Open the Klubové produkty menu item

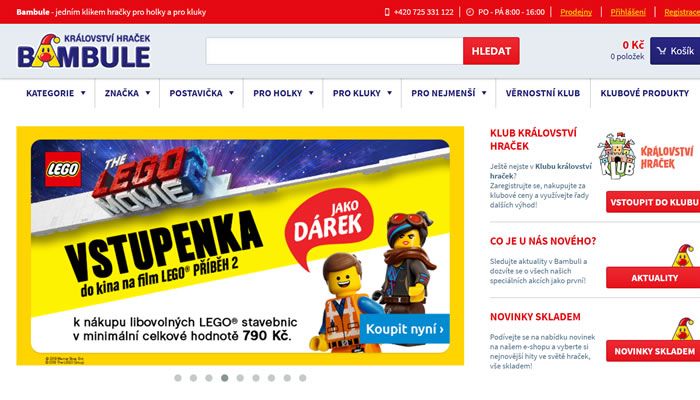coord(645,93)
